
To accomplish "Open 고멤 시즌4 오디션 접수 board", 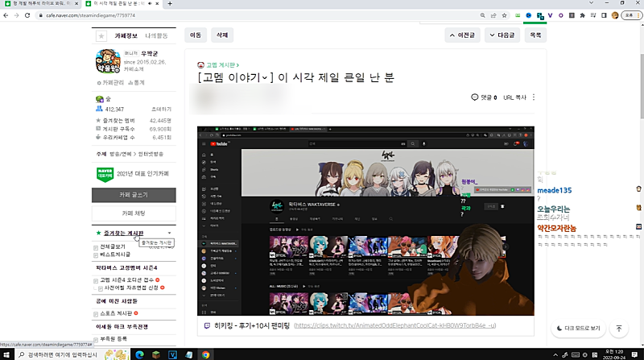I will [x=126, y=279].
